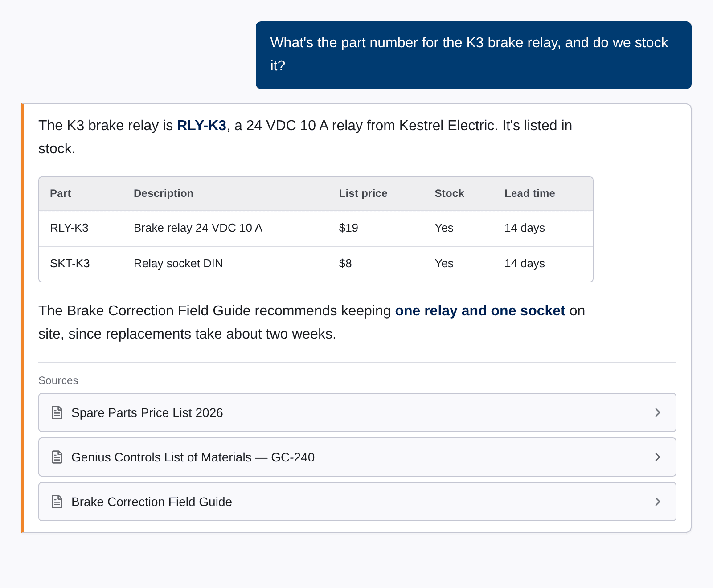Screen dimensions: 713x588
Task: Open the Spare Parts Price List 2026 source
Action: [x=357, y=412]
